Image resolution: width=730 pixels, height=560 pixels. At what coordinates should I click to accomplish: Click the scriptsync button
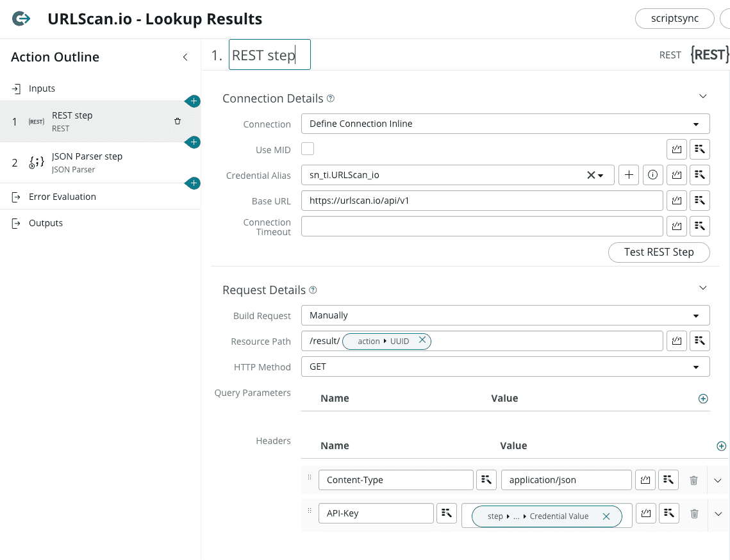[675, 19]
